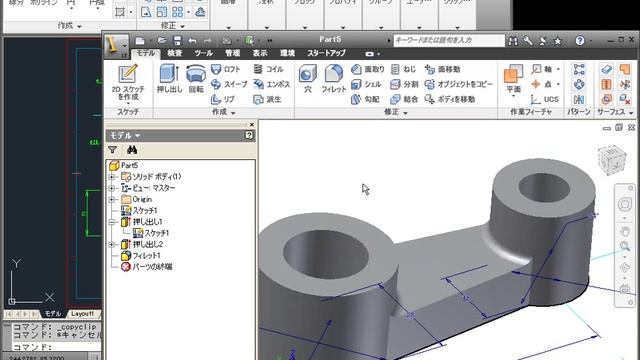The width and height of the screenshot is (640, 360).
Task: Select Layout1 tab in AutoCAD window
Action: [x=82, y=313]
